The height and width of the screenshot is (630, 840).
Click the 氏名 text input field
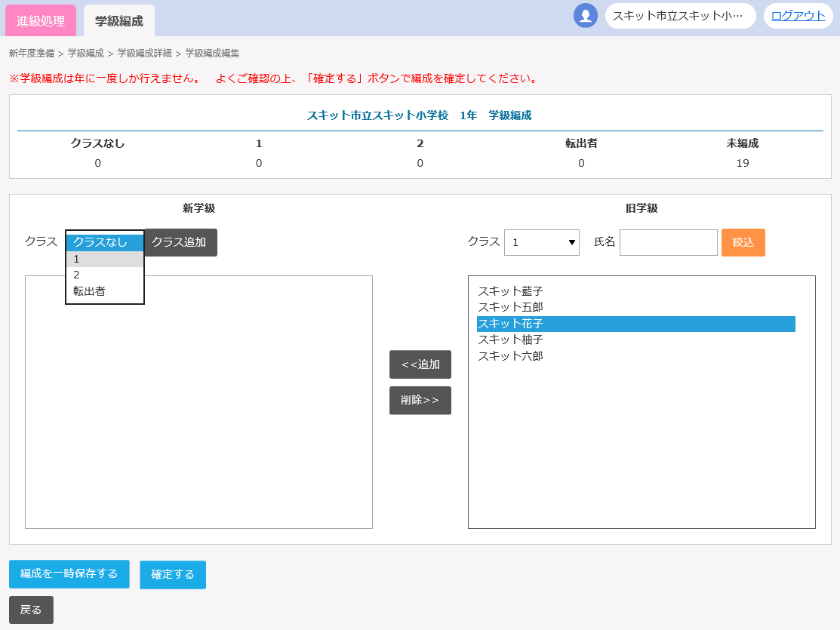(x=668, y=242)
